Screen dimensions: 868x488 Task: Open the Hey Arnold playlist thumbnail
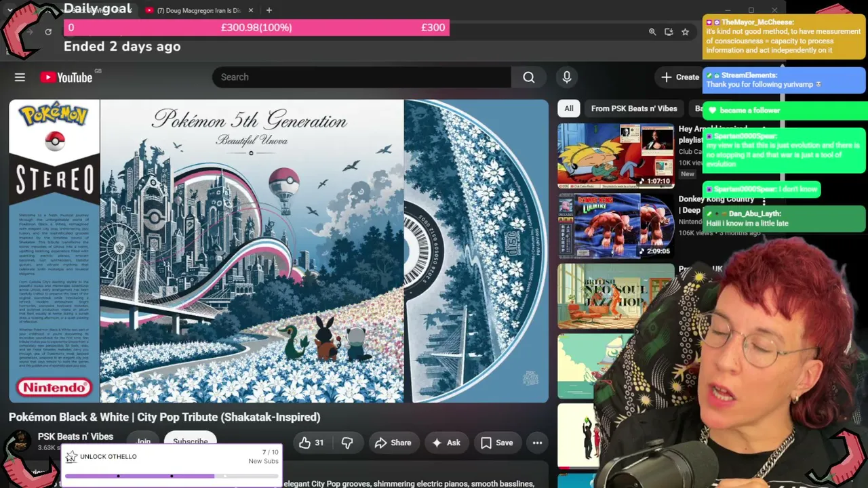pos(616,156)
